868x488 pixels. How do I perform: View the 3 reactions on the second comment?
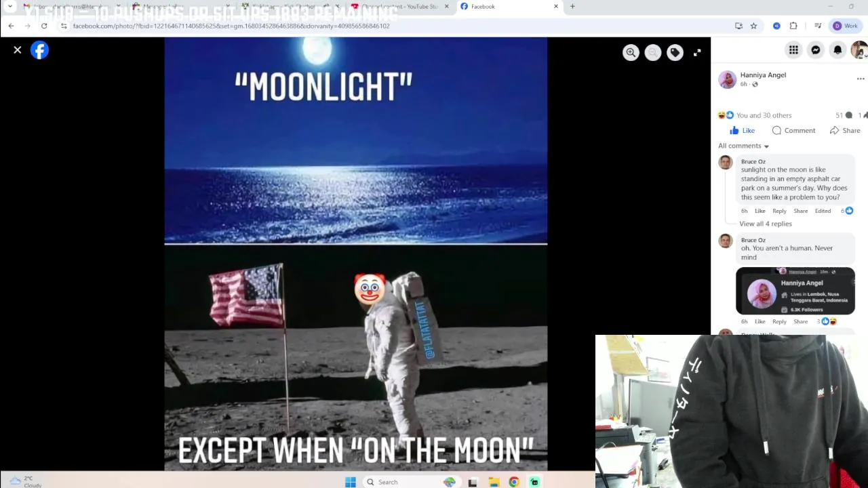click(x=827, y=321)
